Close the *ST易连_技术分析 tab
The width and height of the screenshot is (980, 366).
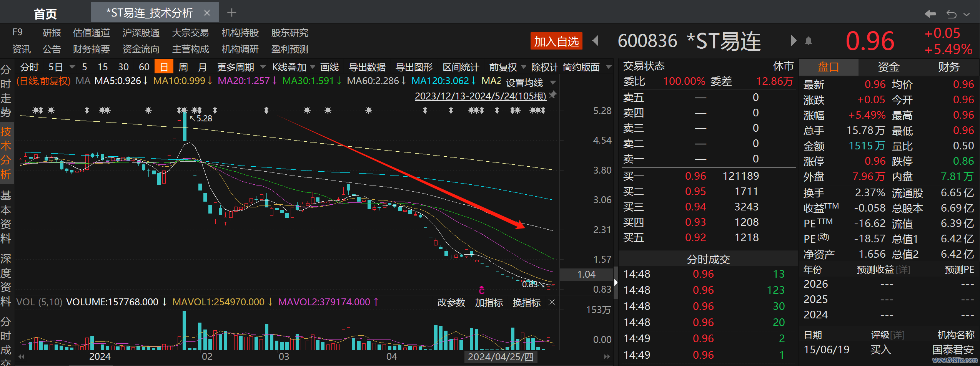pyautogui.click(x=207, y=13)
